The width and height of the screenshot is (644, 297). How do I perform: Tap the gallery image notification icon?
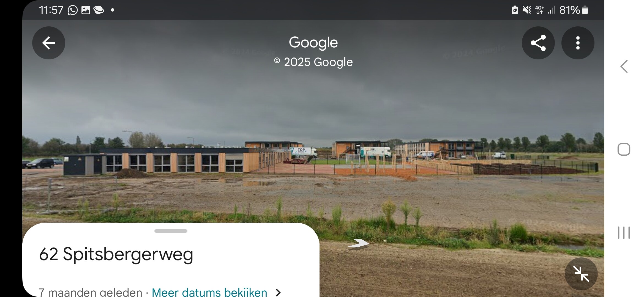pos(86,10)
